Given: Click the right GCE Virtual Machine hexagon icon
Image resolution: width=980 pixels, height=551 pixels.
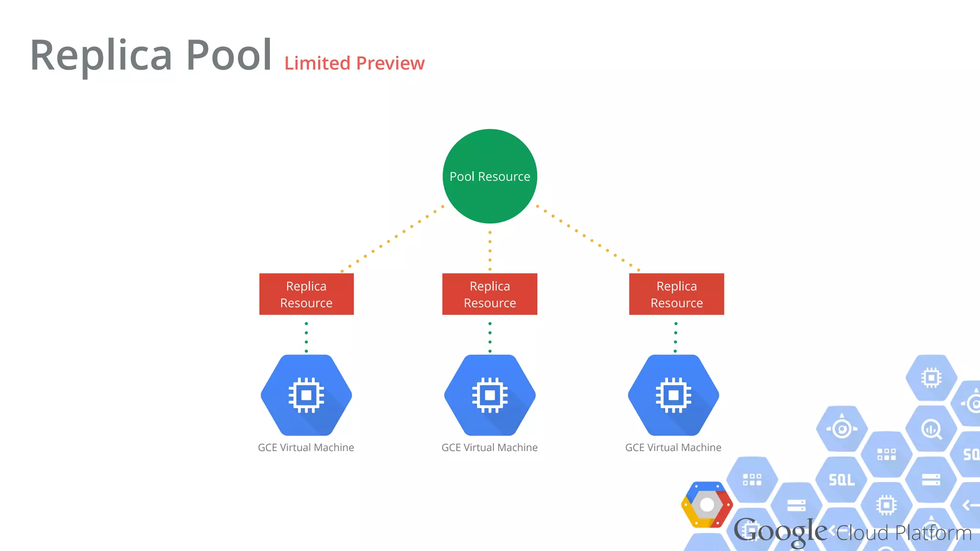Looking at the screenshot, I should (673, 395).
